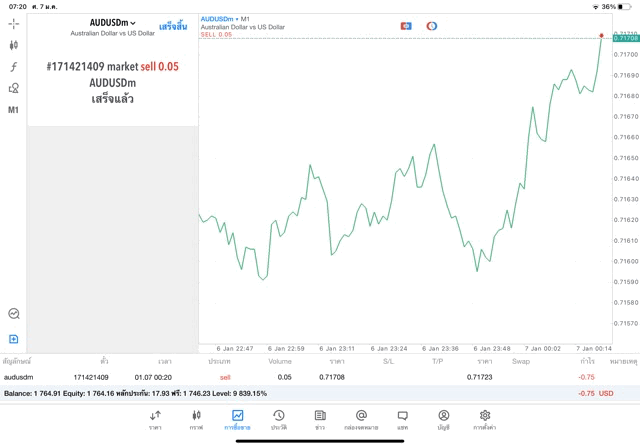Click the Swap column header

(x=521, y=361)
